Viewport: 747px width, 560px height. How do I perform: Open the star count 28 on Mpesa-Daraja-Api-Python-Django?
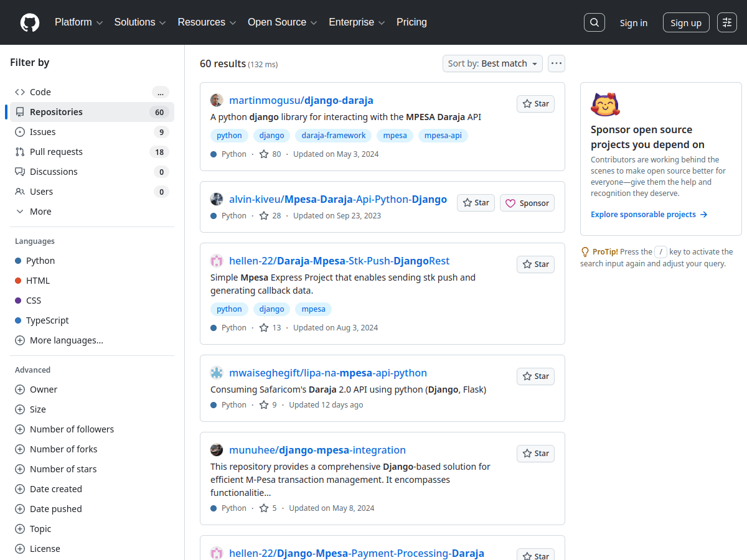click(270, 215)
